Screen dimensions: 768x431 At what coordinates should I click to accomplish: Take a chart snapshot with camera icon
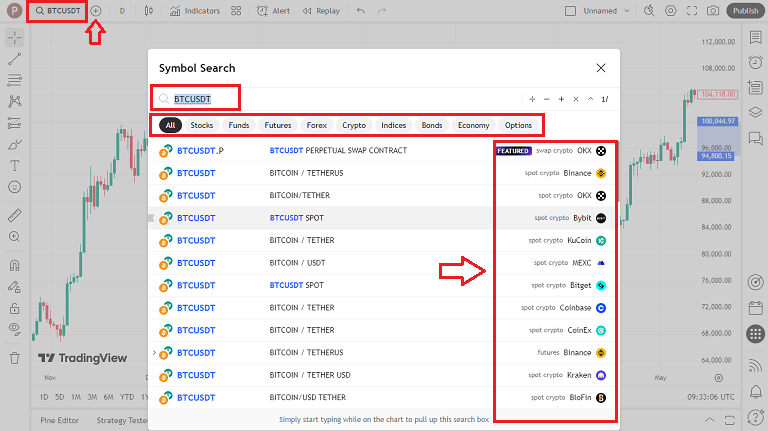pyautogui.click(x=713, y=11)
